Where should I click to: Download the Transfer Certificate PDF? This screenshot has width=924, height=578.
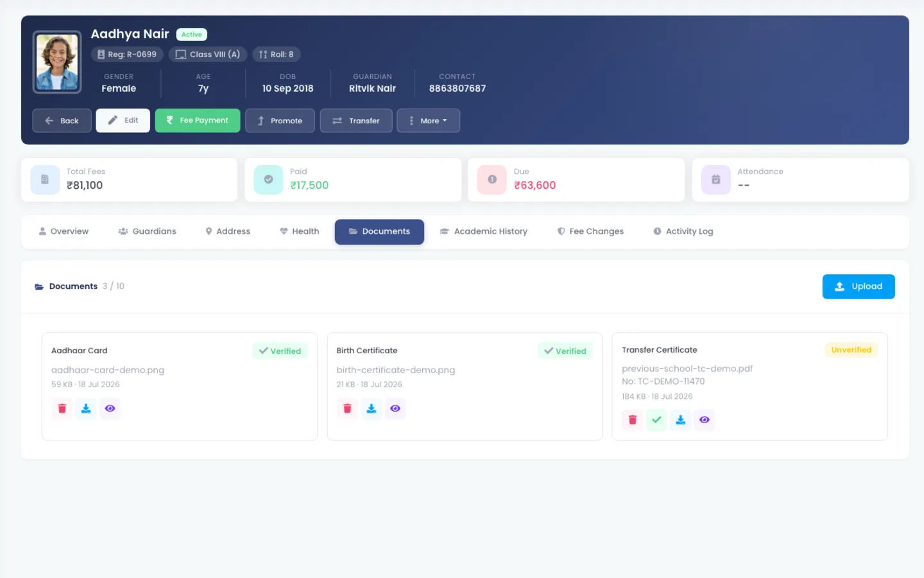[681, 420]
